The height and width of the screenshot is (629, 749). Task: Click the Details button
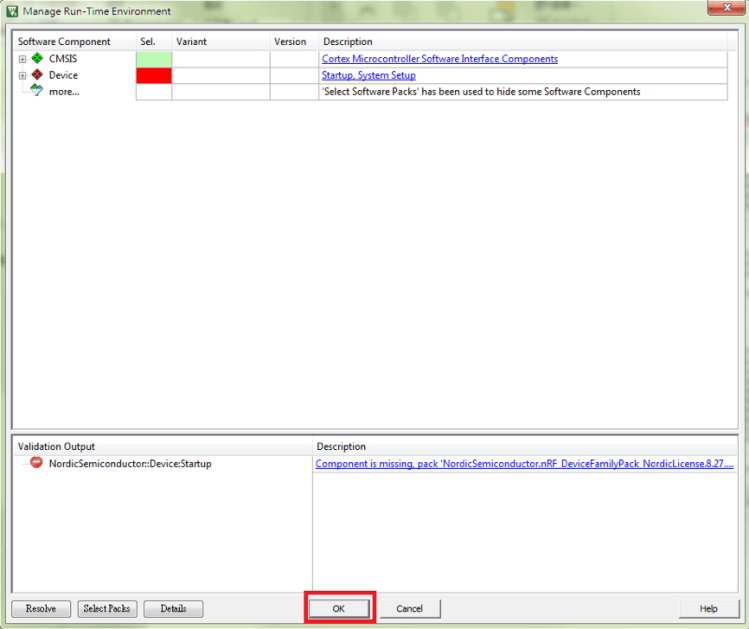point(173,608)
